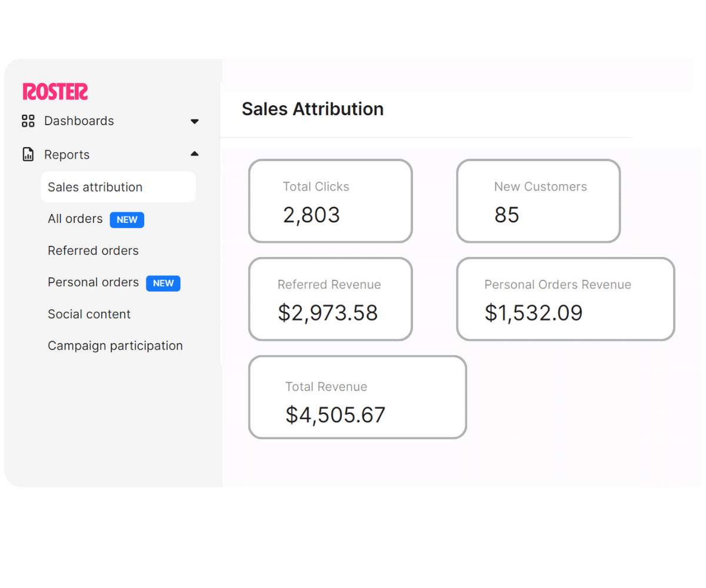Open the Campaign participation report
The image size is (706, 588).
115,346
